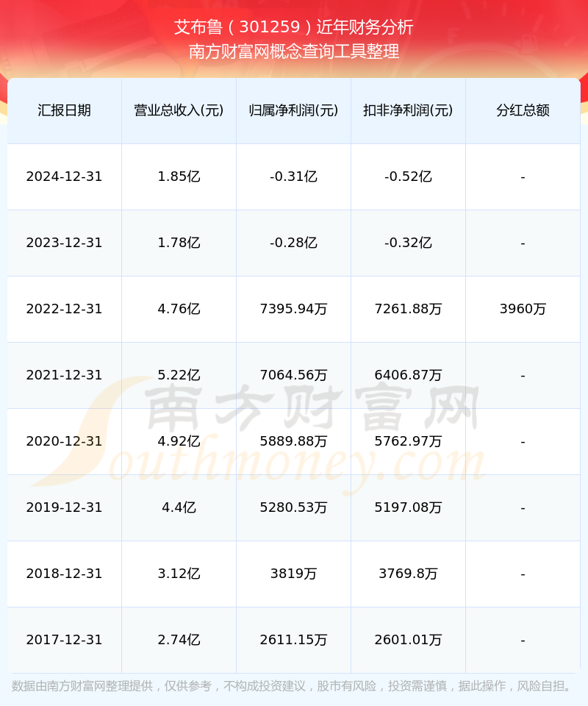Select the value 2611.15万
Viewport: 588px width, 706px height.
tap(294, 640)
